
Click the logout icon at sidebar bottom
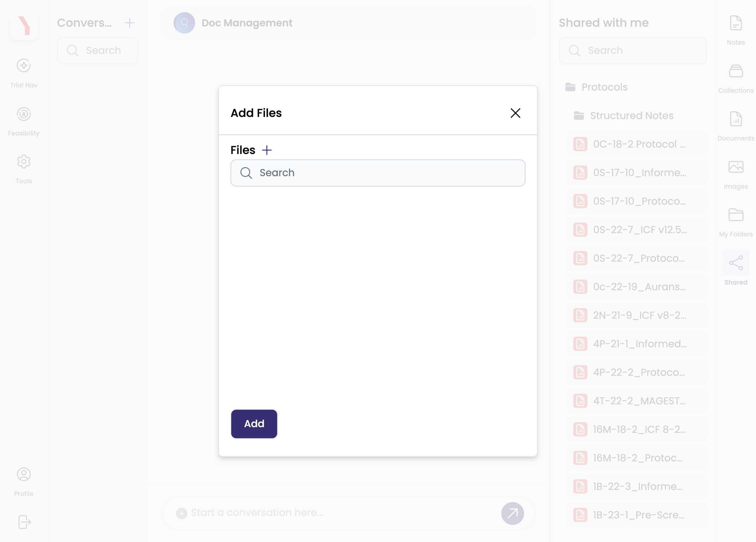24,522
